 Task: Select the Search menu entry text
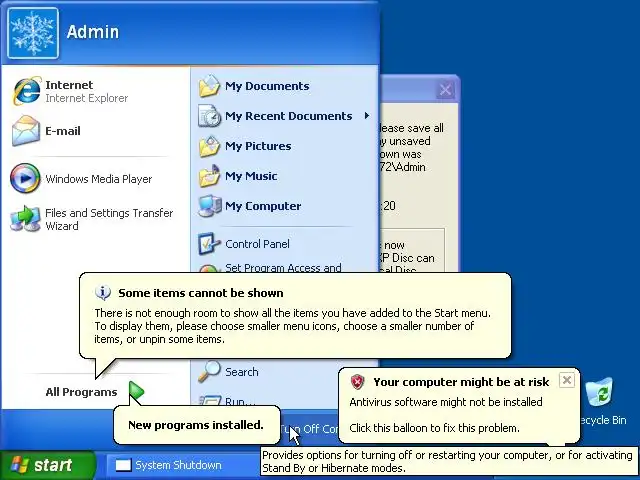pos(242,372)
